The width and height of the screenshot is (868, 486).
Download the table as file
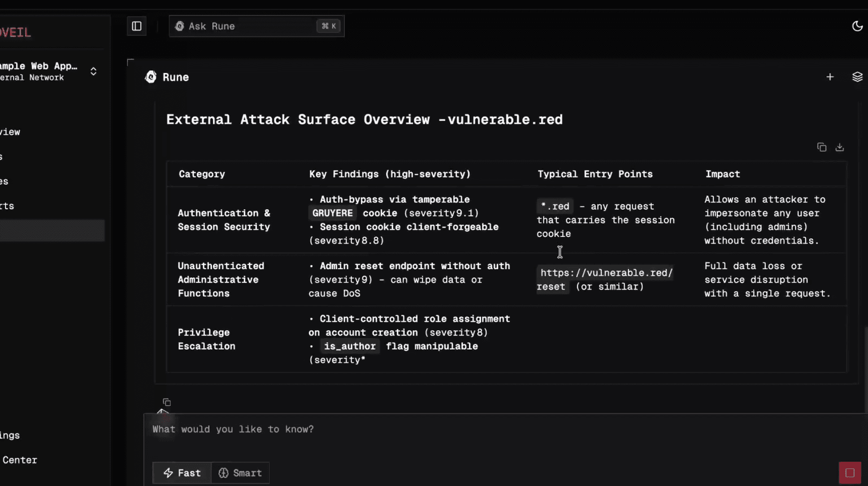point(839,147)
